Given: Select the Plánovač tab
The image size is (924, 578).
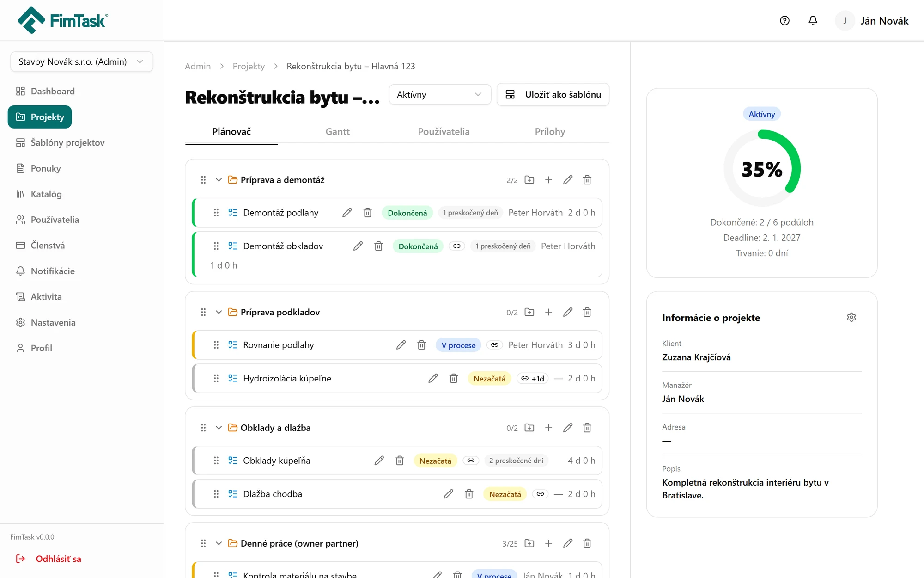Looking at the screenshot, I should tap(231, 132).
